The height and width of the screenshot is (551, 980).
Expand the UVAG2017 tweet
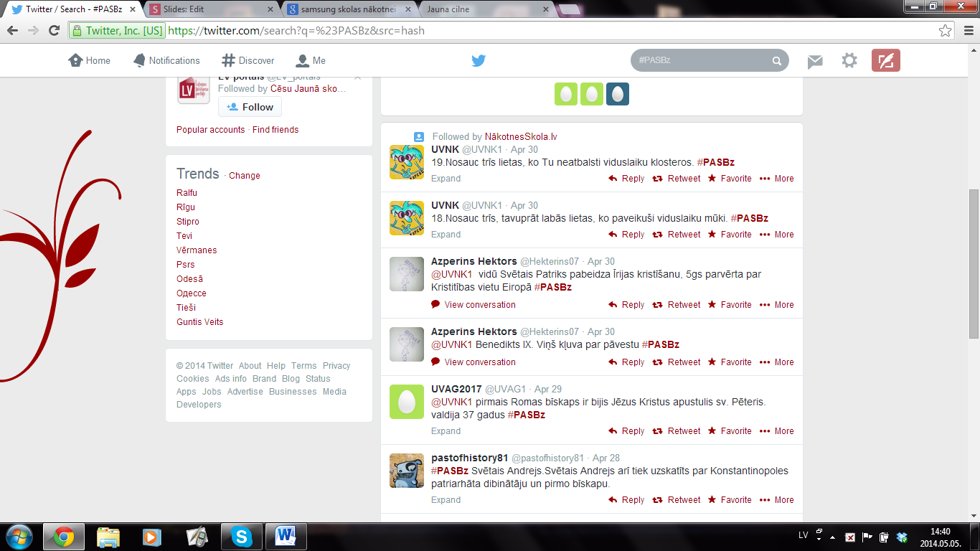pyautogui.click(x=446, y=431)
